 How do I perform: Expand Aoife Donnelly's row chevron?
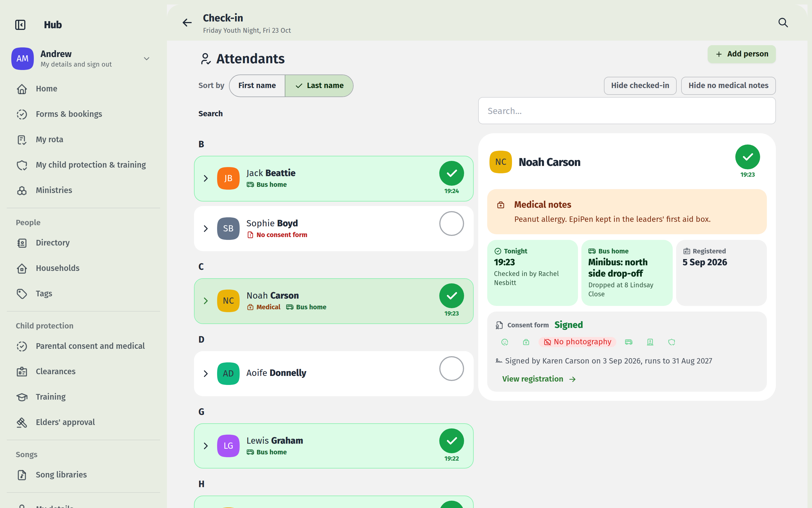206,374
